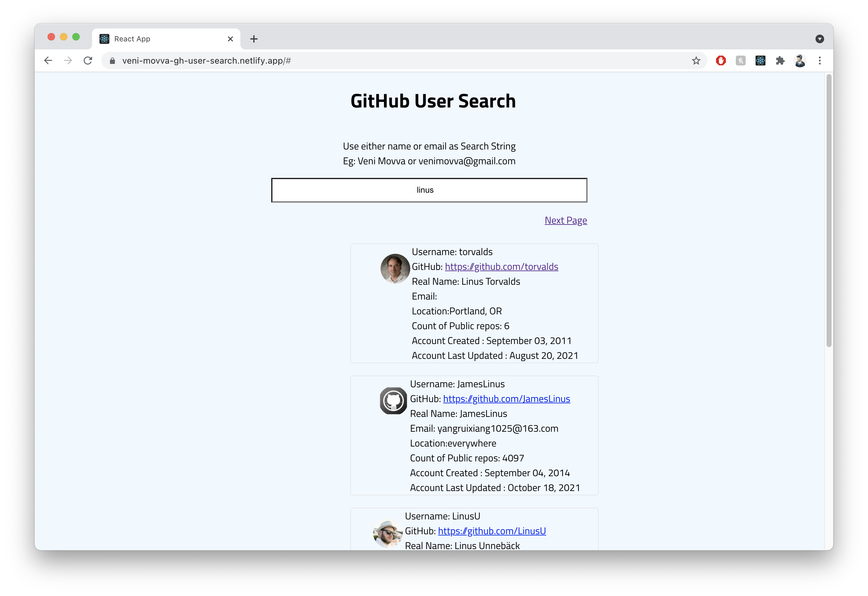Open the tab search chevron at top right
The image size is (868, 596).
point(820,39)
